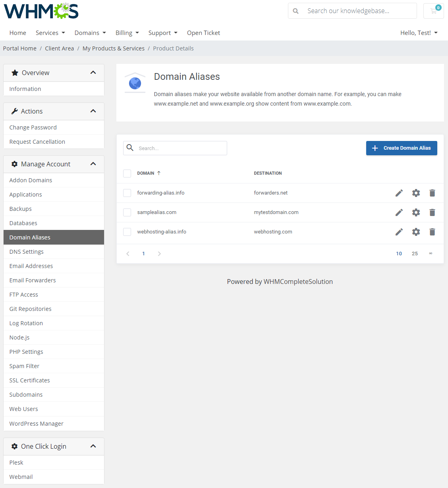Open the Hello, Test! account dropdown
Viewport: 448px width, 488px height.
point(419,33)
